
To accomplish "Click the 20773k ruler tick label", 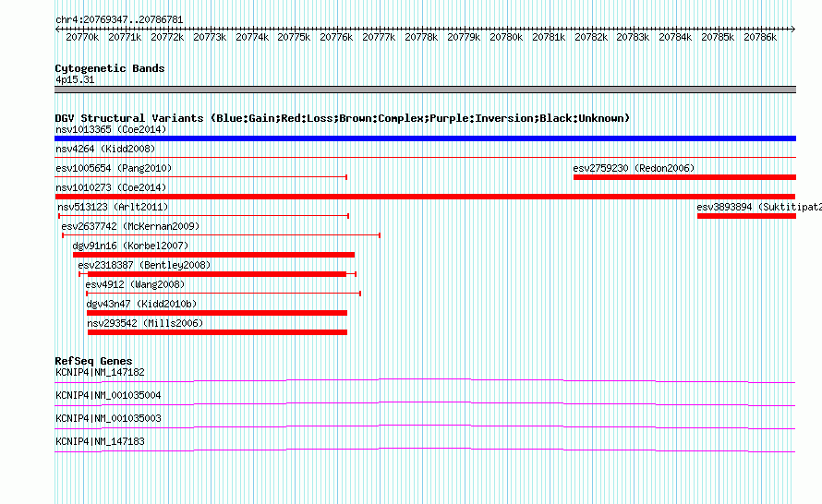I will point(210,37).
